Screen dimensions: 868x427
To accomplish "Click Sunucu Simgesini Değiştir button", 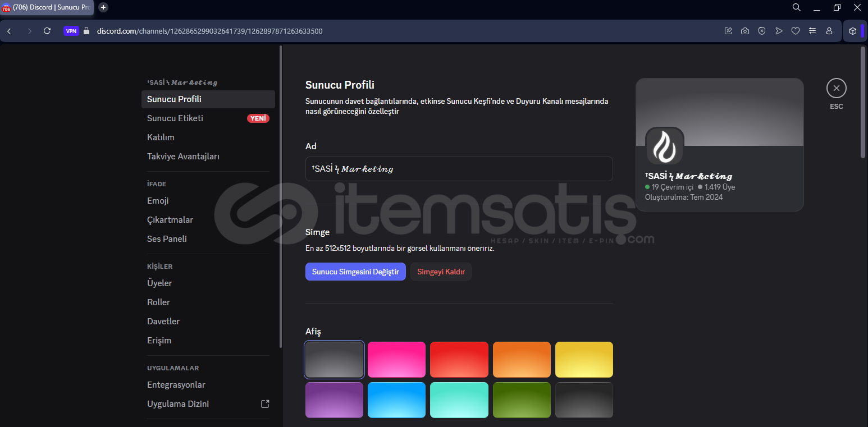I will [x=355, y=272].
